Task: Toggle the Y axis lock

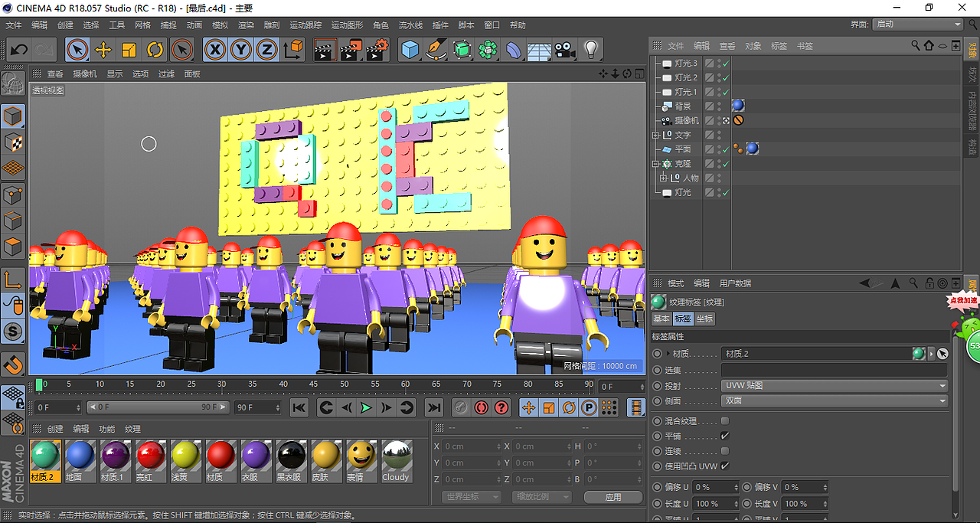Action: click(241, 51)
